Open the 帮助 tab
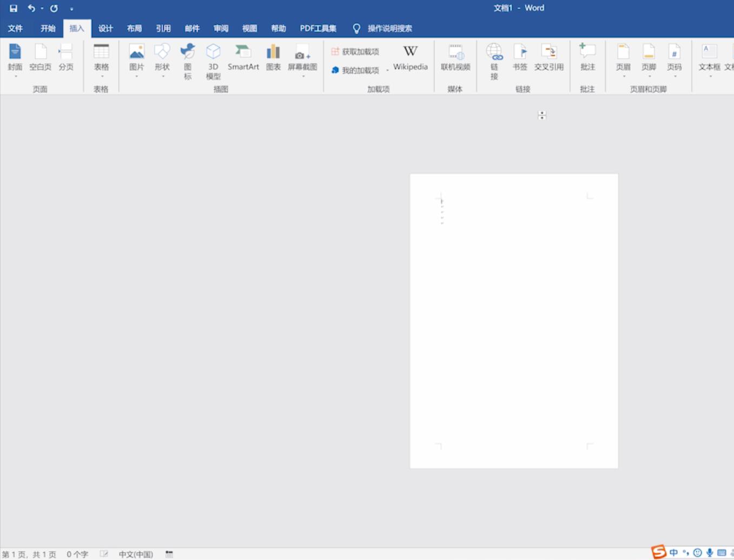734x560 pixels. coord(279,28)
